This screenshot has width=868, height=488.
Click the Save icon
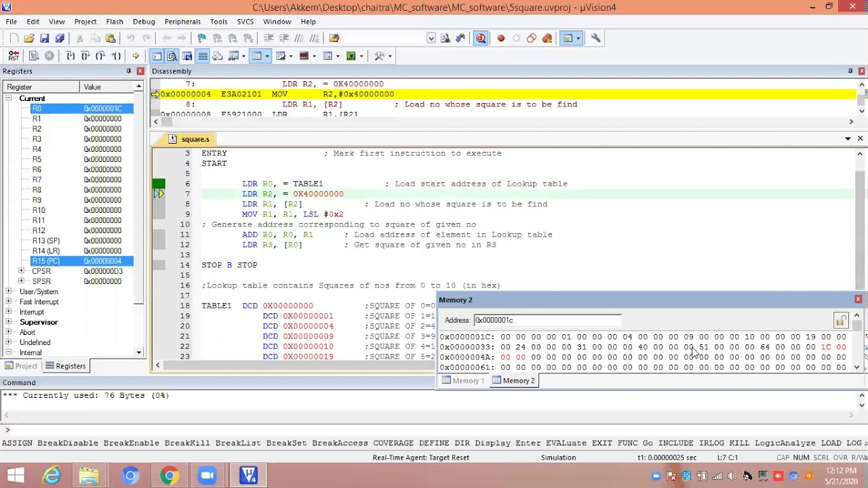[44, 38]
